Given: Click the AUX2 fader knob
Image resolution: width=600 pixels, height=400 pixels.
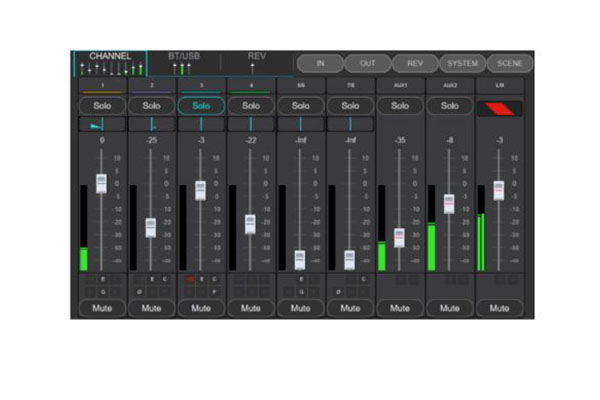Looking at the screenshot, I should pos(449,204).
